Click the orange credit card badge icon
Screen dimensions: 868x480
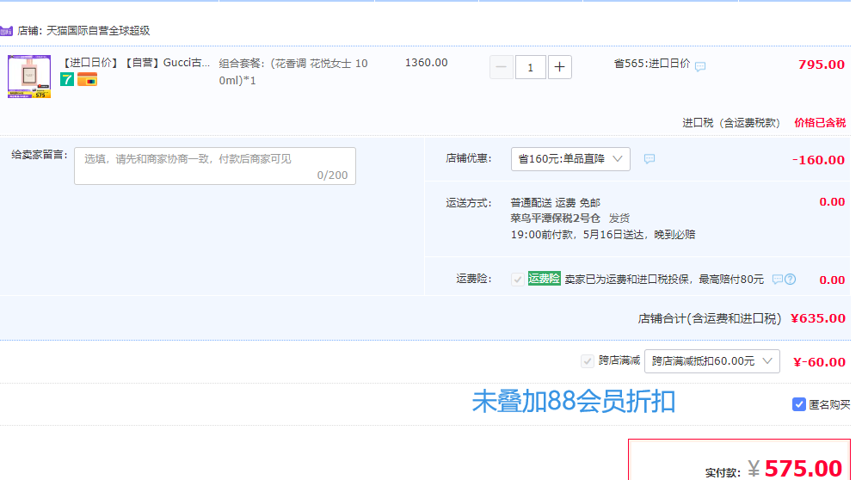(87, 80)
